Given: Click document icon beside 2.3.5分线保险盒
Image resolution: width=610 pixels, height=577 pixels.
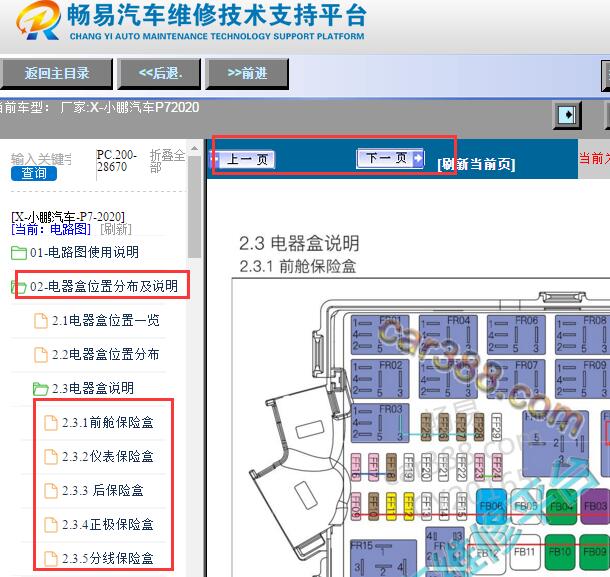Looking at the screenshot, I should coord(51,559).
